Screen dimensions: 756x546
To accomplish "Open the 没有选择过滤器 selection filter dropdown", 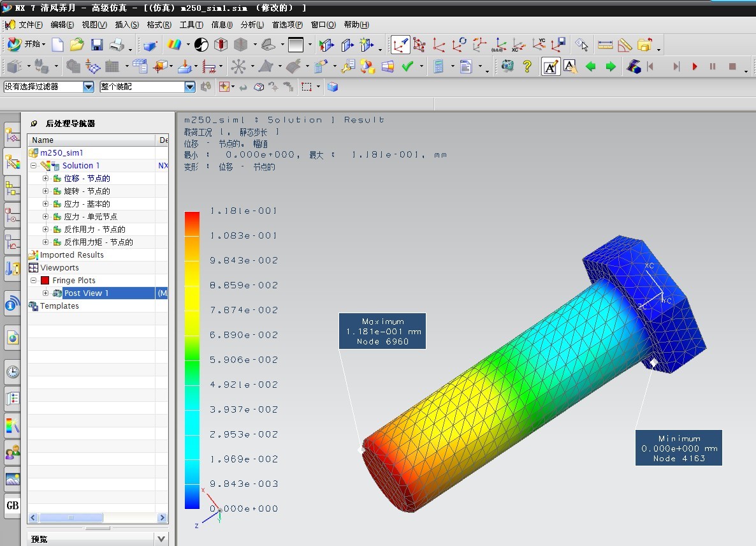I will click(88, 87).
